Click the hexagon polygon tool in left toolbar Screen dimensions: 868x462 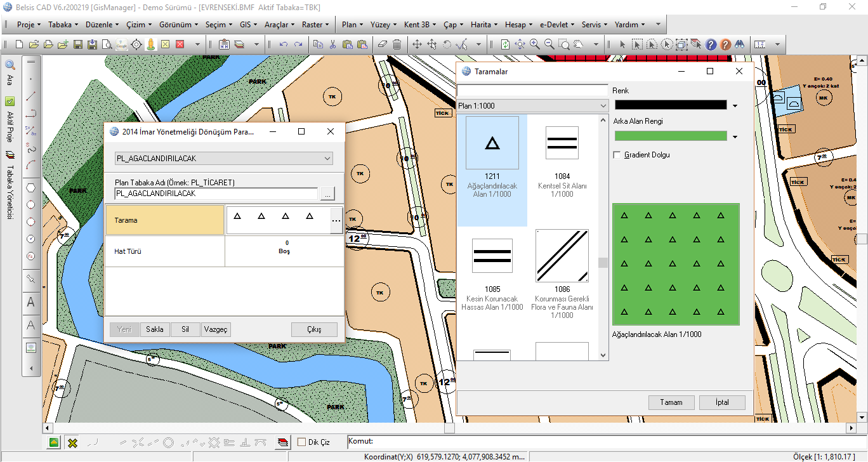30,188
